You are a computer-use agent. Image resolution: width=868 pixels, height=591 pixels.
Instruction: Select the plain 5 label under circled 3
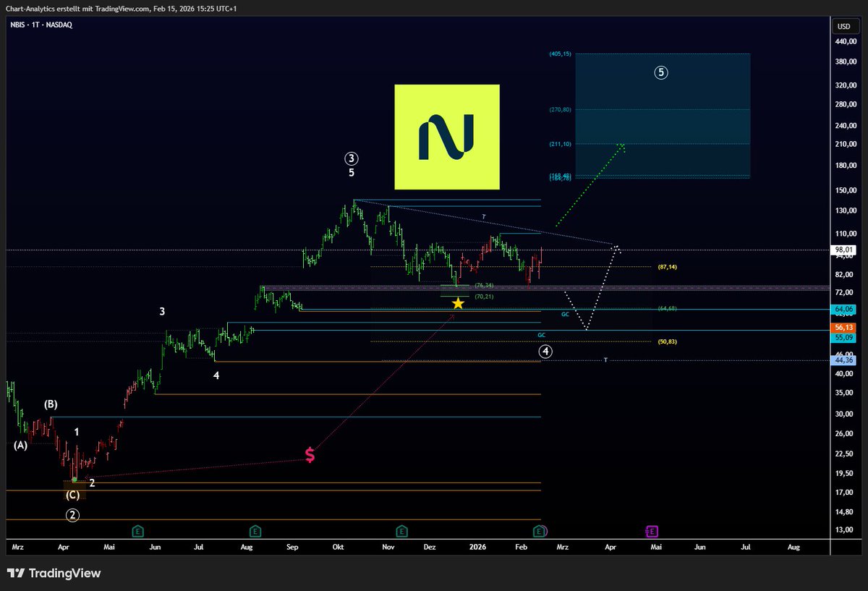coord(352,173)
